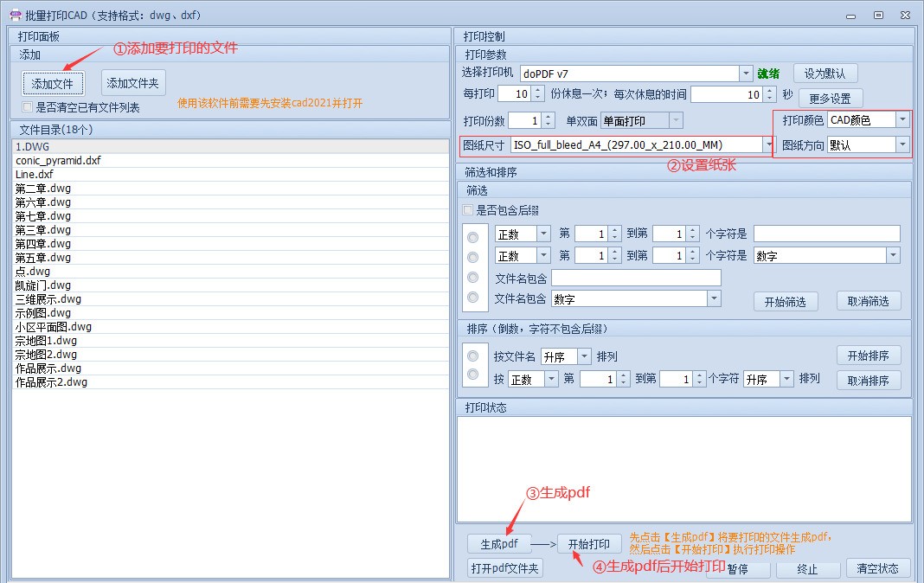
Task: Click the 文件名包含 empty text field
Action: pyautogui.click(x=636, y=278)
